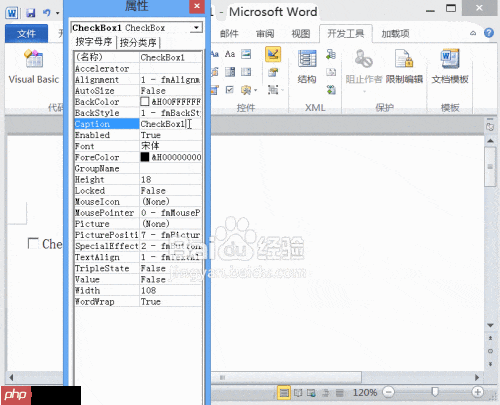Insert a combo box content control
Image resolution: width=500 pixels, height=405 pixels.
tap(230, 72)
